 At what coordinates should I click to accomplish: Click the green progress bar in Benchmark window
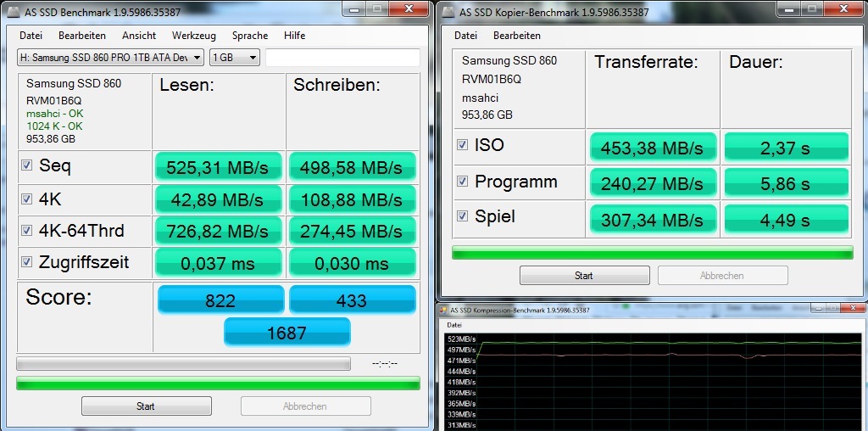click(218, 383)
